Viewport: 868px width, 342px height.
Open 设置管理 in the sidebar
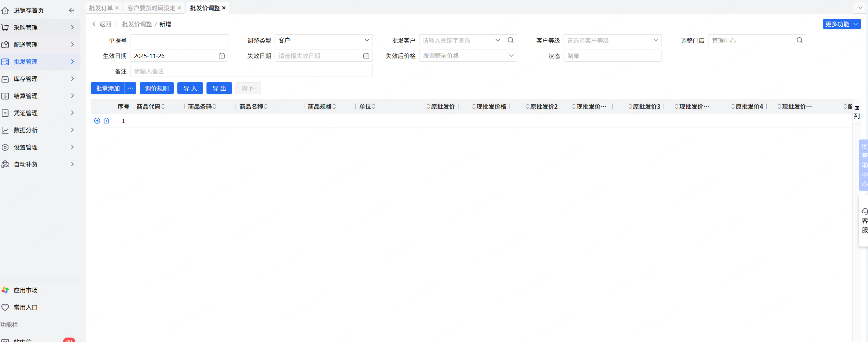40,147
